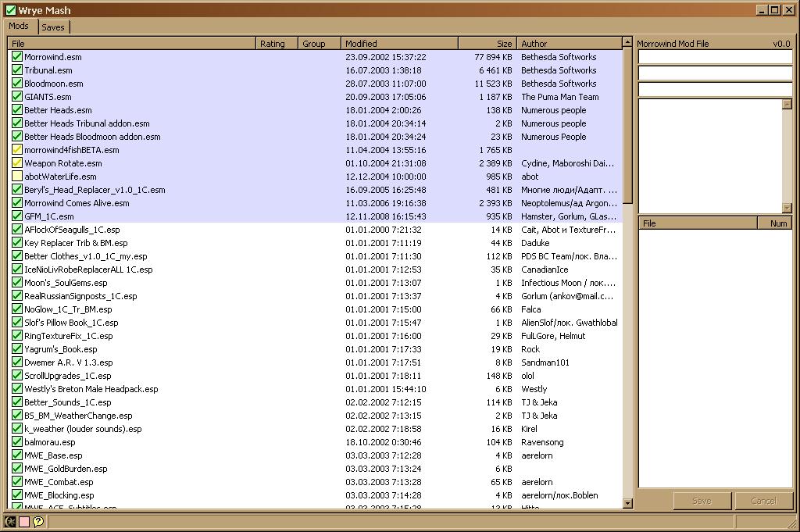Select RingTextureFix_1C.esp file name
Viewport: 800px width, 532px height.
pos(69,336)
